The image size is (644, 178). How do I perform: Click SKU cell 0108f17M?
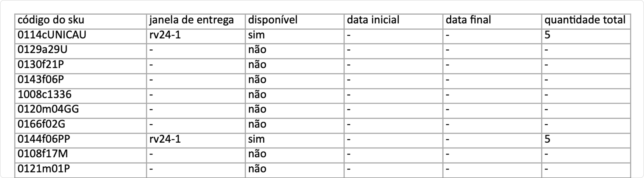(x=43, y=154)
